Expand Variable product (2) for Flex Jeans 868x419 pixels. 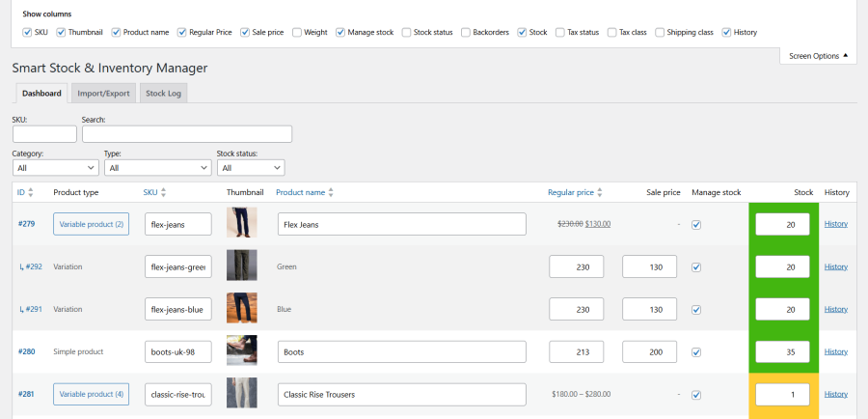pos(91,224)
